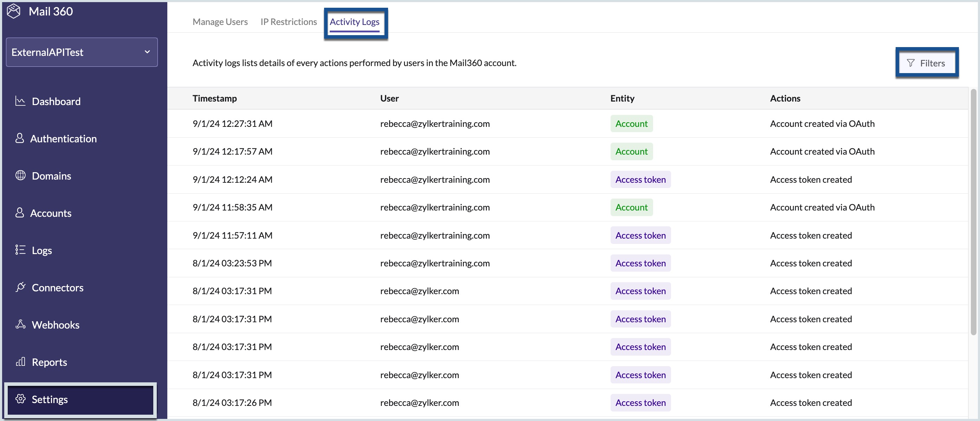
Task: Click timestamp 9/1/24 12:27:31 AM
Action: click(232, 124)
